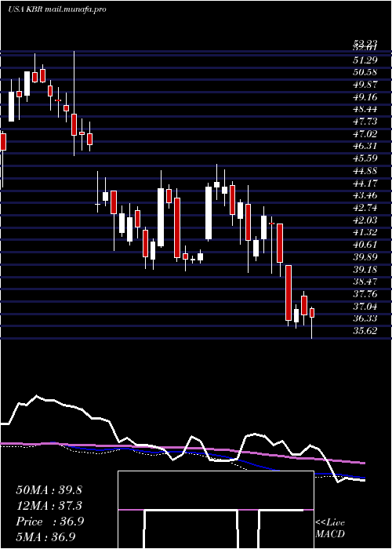The height and width of the screenshot is (549, 392).
Task: Click the 45.59 axis label
Action: click(x=365, y=158)
